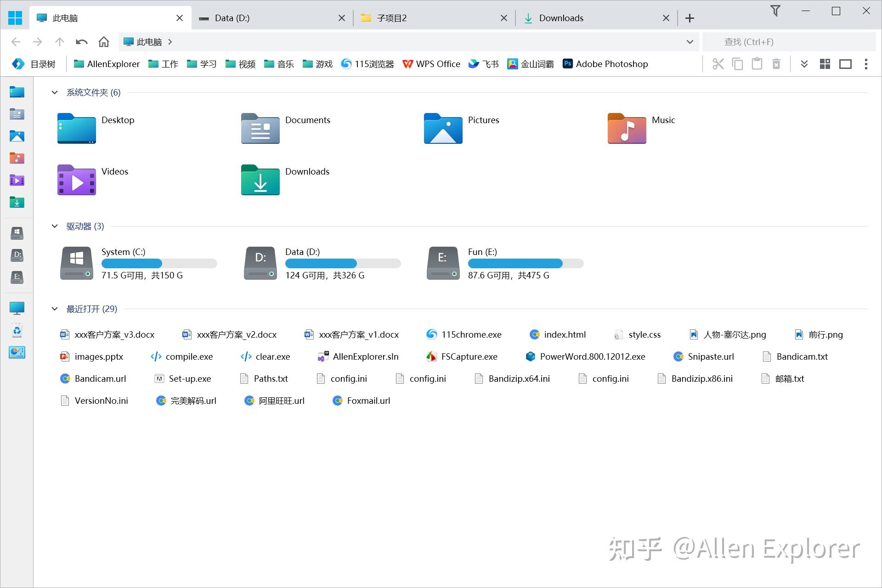Viewport: 882px width, 588px height.
Task: Toggle the grid view layout icon
Action: pos(825,64)
